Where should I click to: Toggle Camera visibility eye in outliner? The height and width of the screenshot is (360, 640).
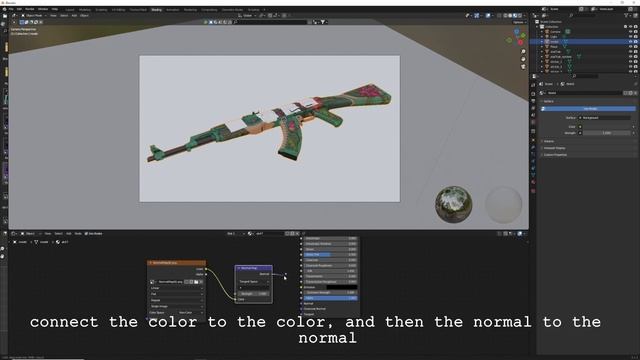[630, 31]
